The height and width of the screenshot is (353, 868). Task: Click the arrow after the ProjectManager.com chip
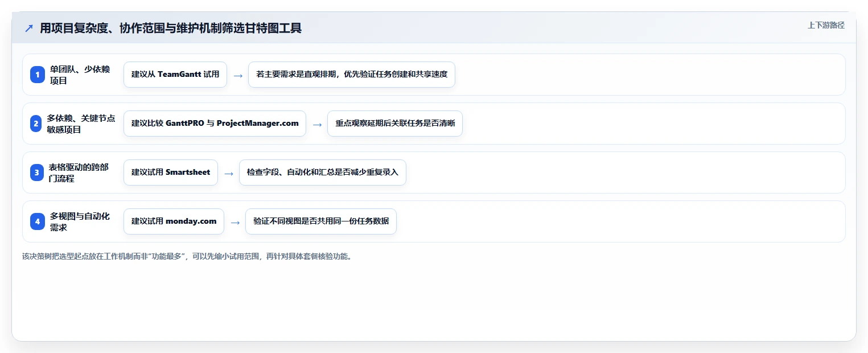(x=317, y=124)
